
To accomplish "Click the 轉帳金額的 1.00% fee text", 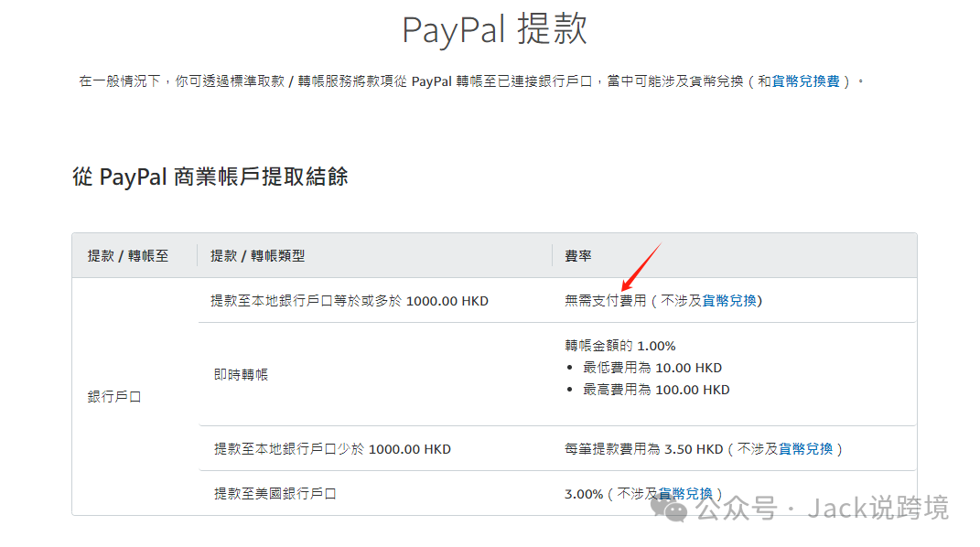I will click(x=619, y=346).
